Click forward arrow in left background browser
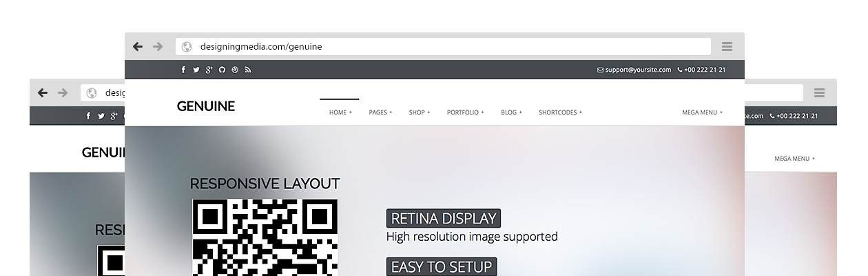 pyautogui.click(x=63, y=92)
